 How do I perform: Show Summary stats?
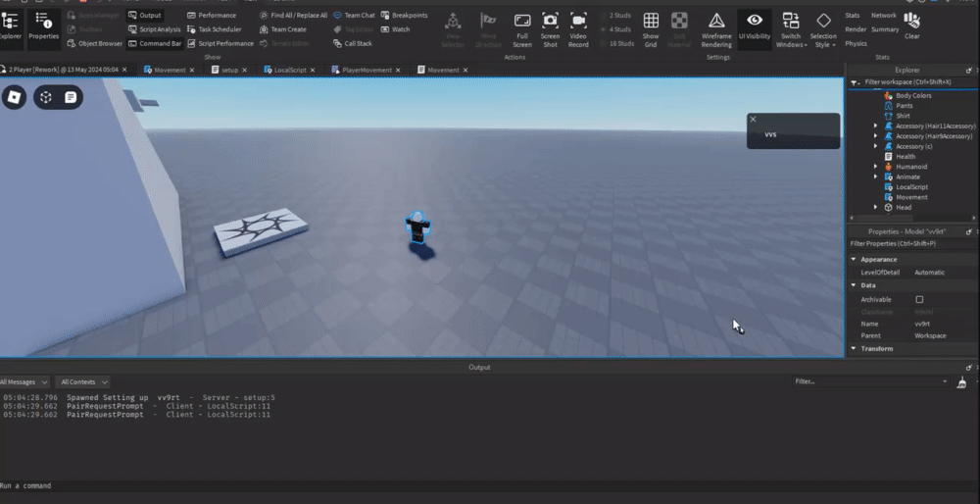(x=885, y=29)
